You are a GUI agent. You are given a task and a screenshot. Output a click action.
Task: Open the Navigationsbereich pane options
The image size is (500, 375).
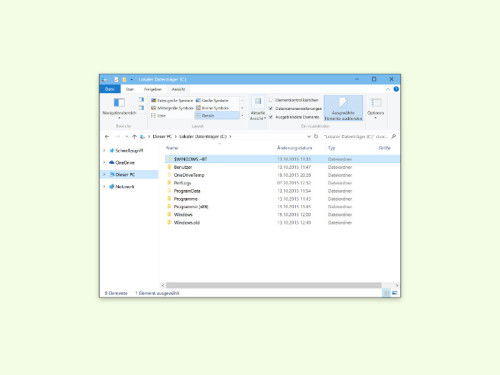119,108
